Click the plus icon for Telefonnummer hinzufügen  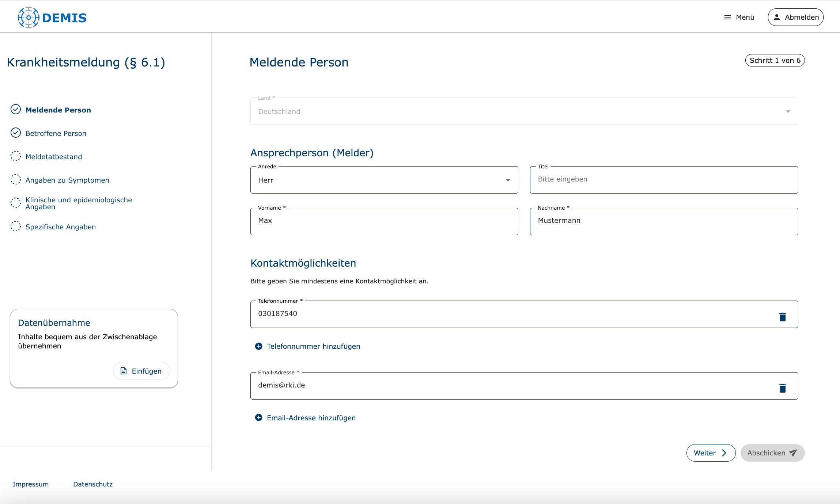258,346
